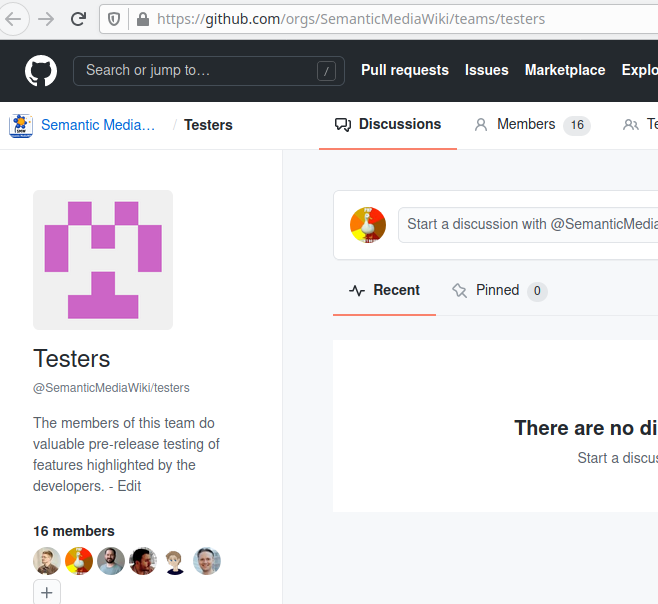Open the duck member avatar in members list

pos(79,561)
